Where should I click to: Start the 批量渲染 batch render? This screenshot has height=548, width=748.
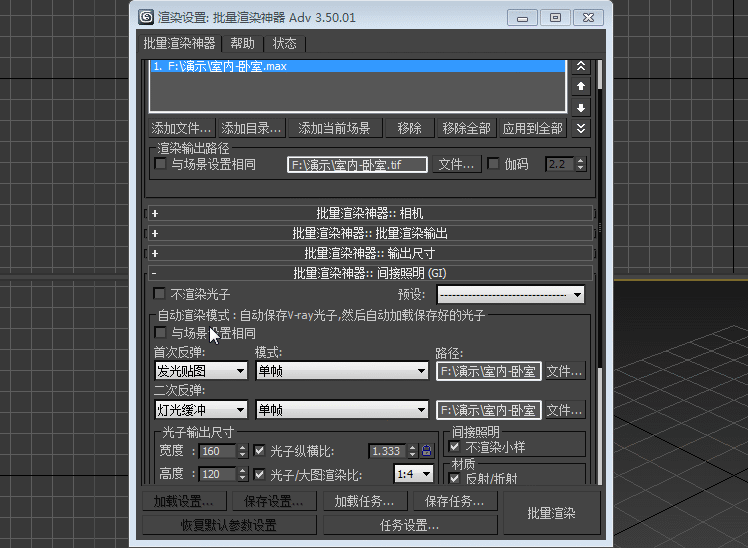click(551, 513)
